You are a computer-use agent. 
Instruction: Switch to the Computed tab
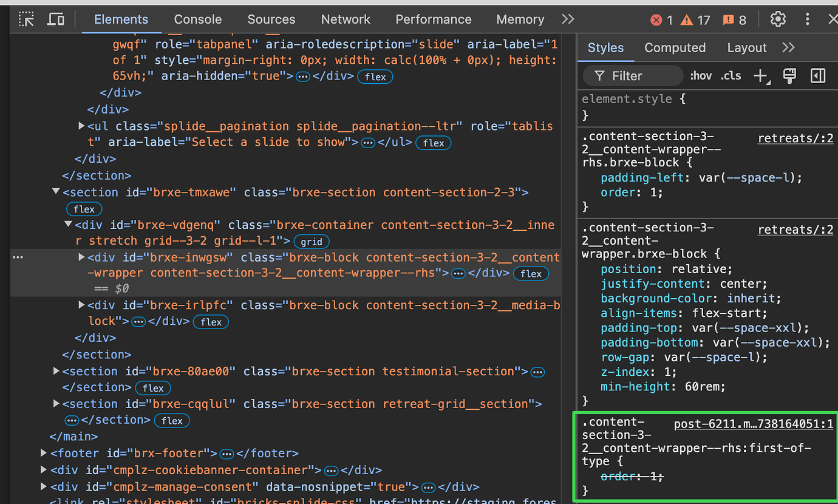click(675, 47)
